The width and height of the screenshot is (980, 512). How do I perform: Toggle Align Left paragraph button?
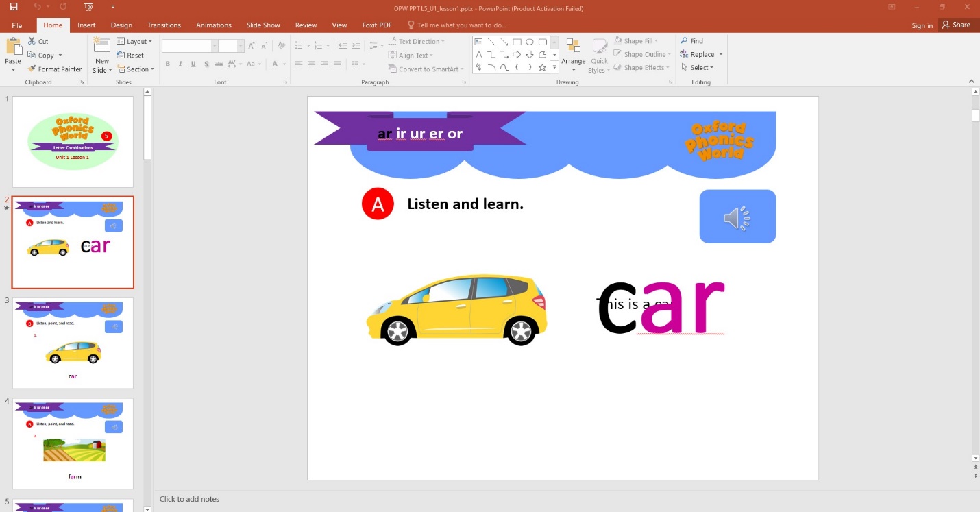[x=299, y=64]
